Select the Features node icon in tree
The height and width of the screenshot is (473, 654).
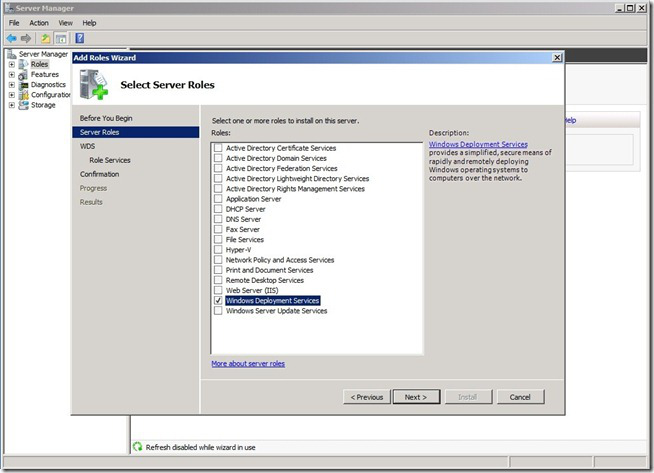click(23, 74)
